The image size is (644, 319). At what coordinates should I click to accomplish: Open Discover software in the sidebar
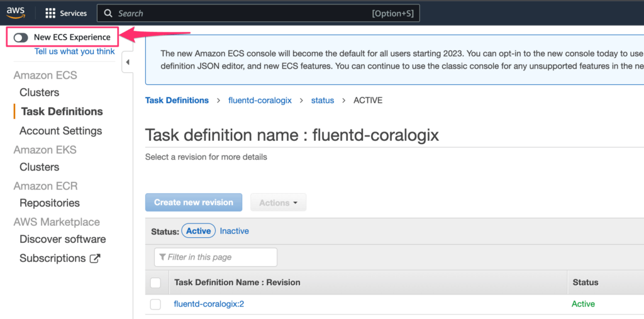(x=63, y=239)
